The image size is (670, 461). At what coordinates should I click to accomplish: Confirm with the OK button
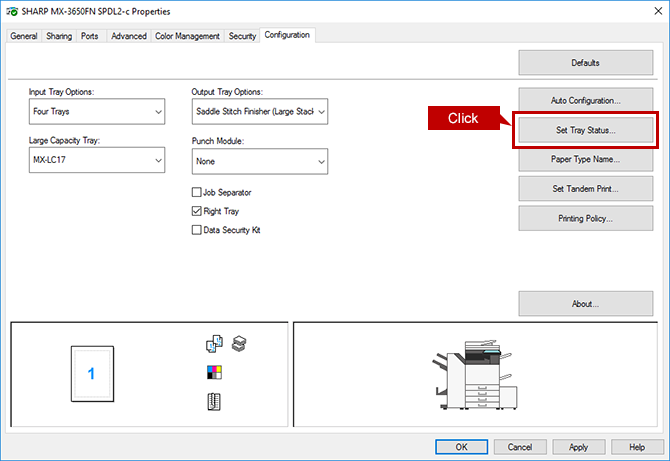coord(461,447)
